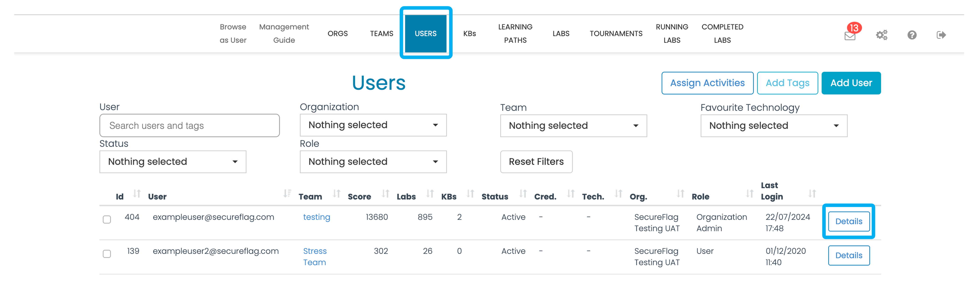Image resolution: width=980 pixels, height=290 pixels.
Task: Sort table by Tech. column arrows
Action: pos(619,194)
